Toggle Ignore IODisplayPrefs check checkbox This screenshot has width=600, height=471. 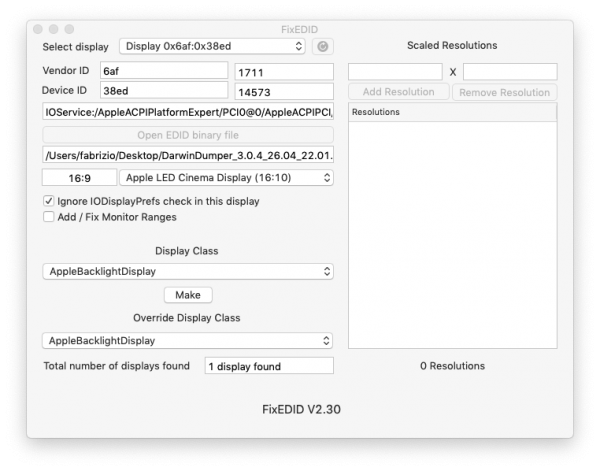49,201
